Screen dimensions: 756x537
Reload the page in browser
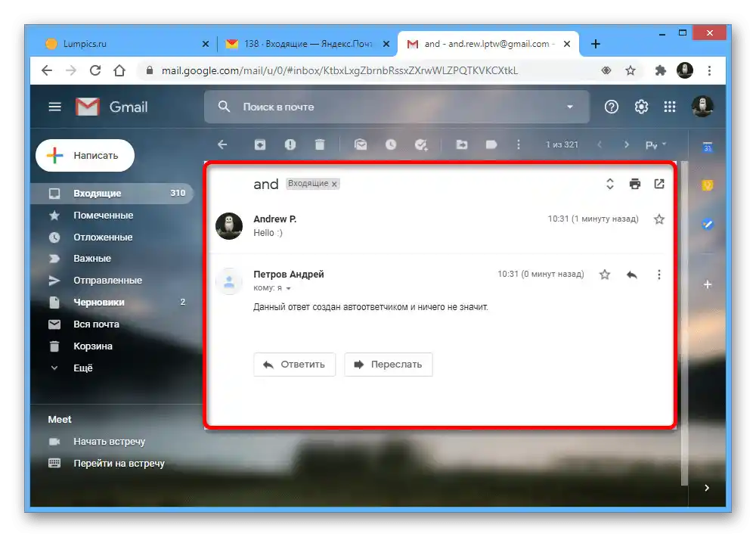pos(95,70)
